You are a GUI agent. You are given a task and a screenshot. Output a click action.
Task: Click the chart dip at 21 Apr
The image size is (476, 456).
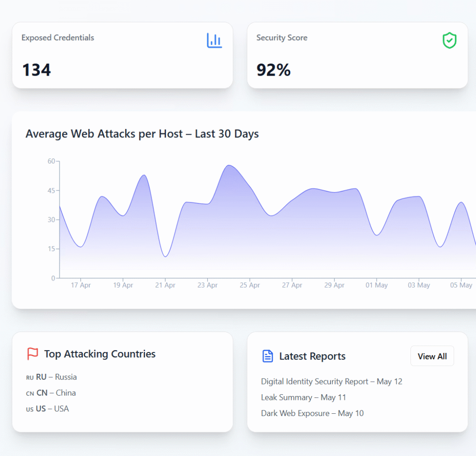(x=165, y=256)
